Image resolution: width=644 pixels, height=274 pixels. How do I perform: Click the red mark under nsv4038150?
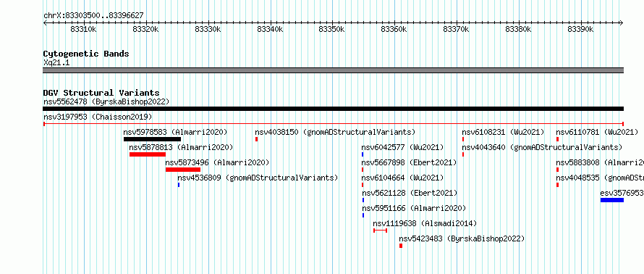point(257,139)
